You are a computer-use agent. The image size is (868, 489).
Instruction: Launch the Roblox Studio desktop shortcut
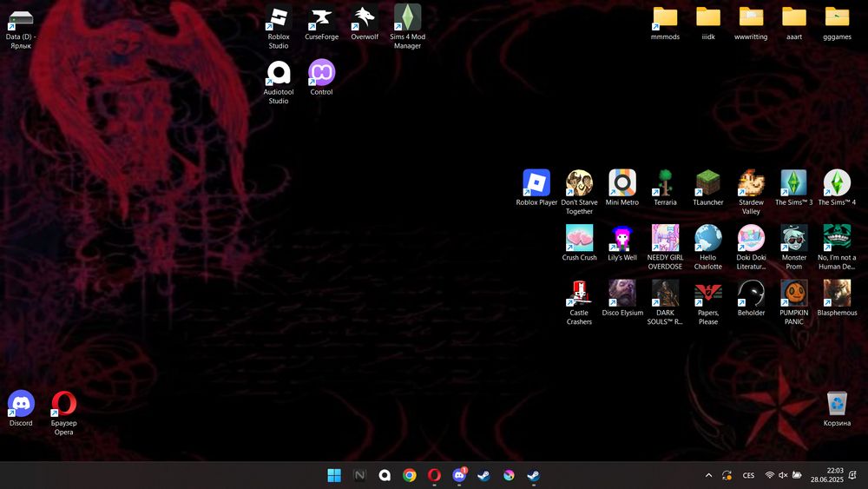coord(279,28)
